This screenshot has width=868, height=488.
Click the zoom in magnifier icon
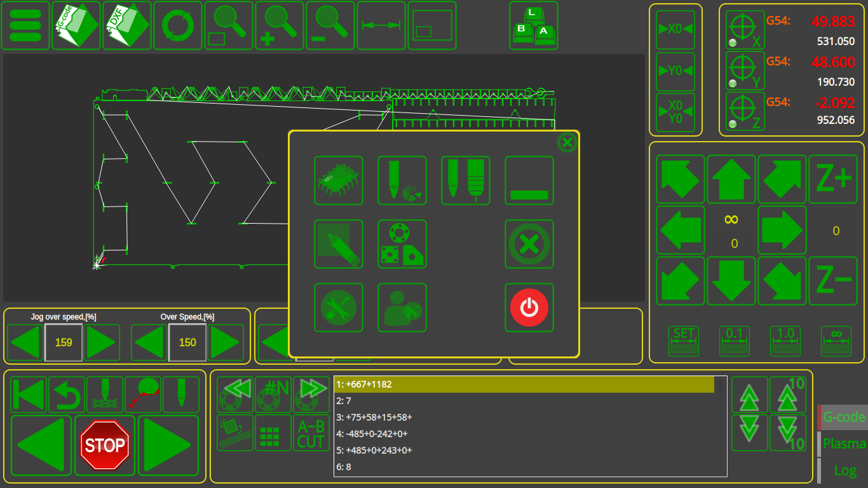[279, 25]
